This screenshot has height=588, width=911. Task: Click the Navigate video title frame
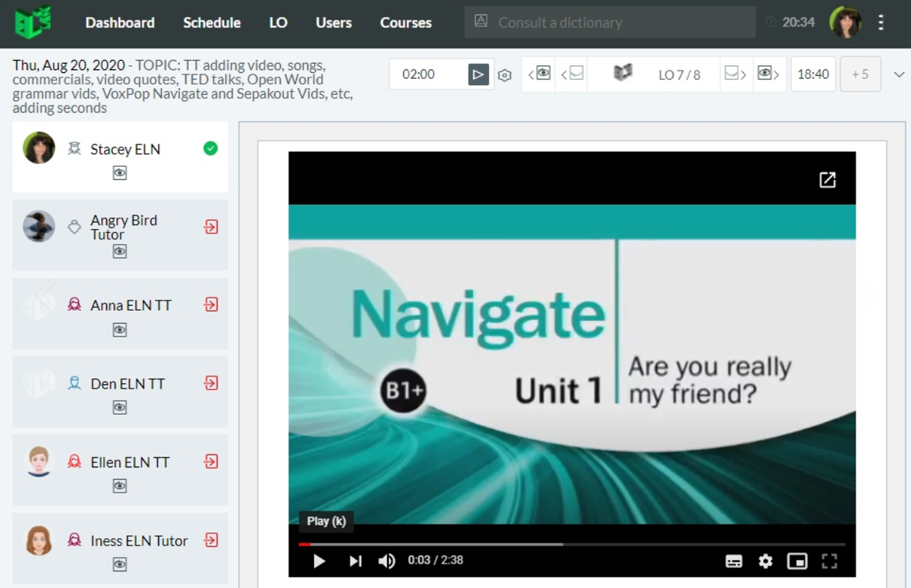(572, 364)
